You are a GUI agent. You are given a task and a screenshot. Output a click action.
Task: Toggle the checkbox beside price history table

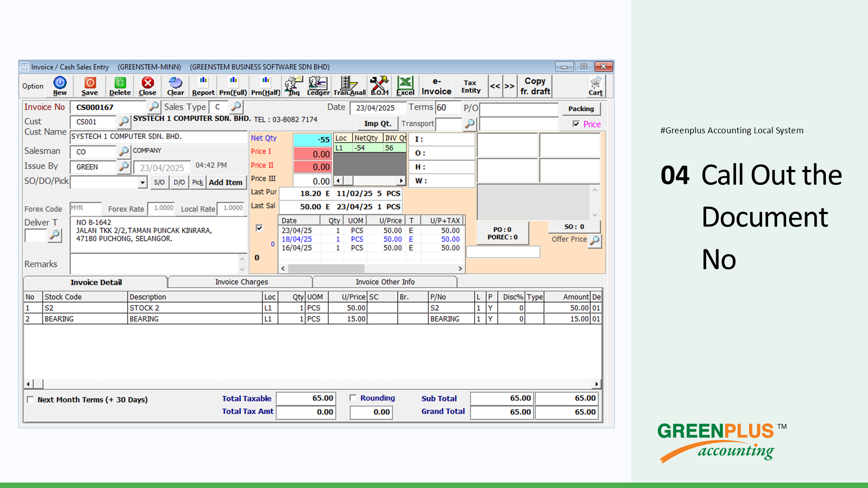(x=259, y=228)
